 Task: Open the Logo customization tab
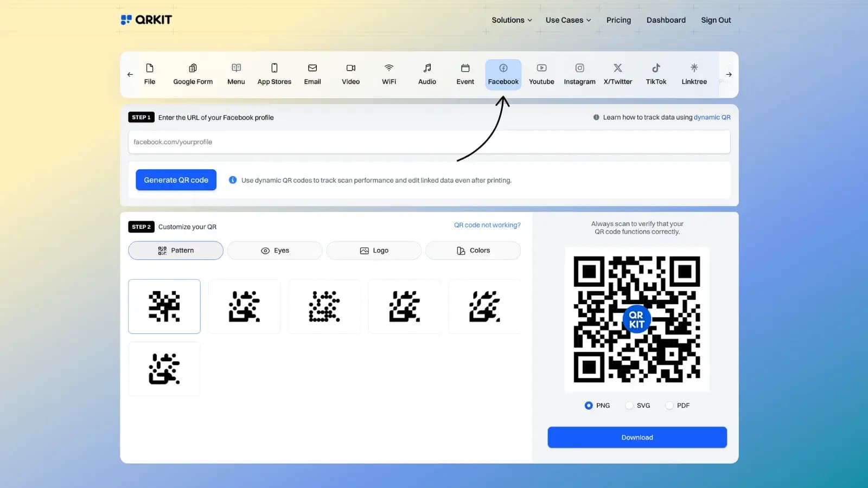point(373,250)
